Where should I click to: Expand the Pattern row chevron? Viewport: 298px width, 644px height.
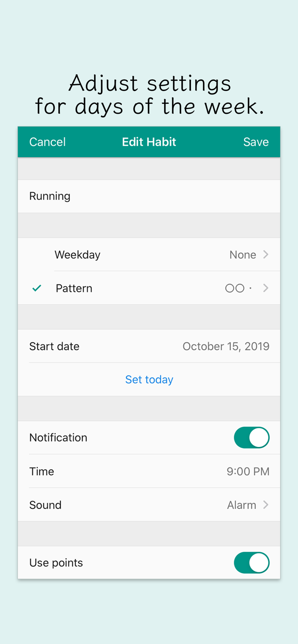pos(266,288)
